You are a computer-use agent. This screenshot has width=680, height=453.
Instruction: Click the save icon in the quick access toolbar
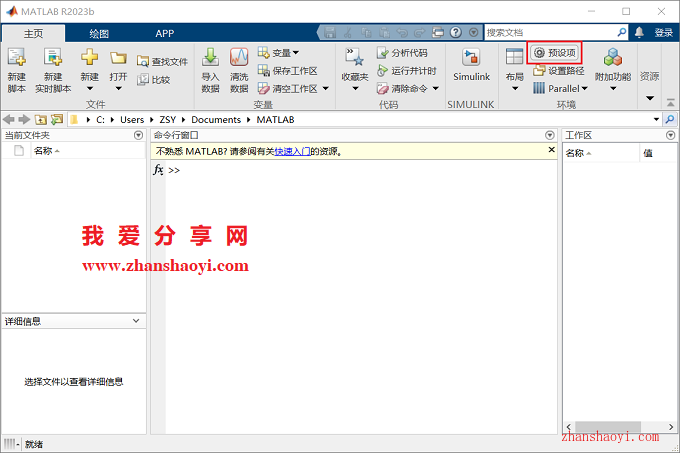click(x=330, y=33)
